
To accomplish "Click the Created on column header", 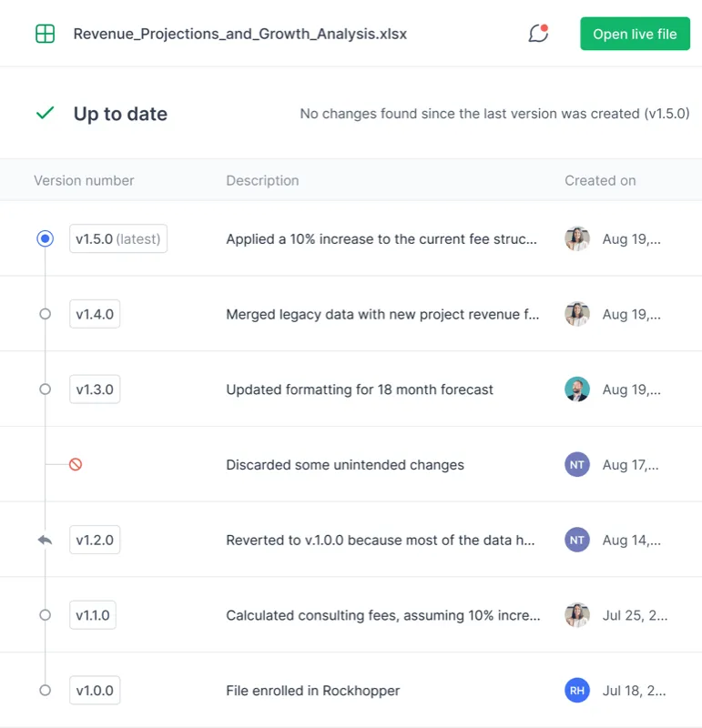I will coord(600,180).
